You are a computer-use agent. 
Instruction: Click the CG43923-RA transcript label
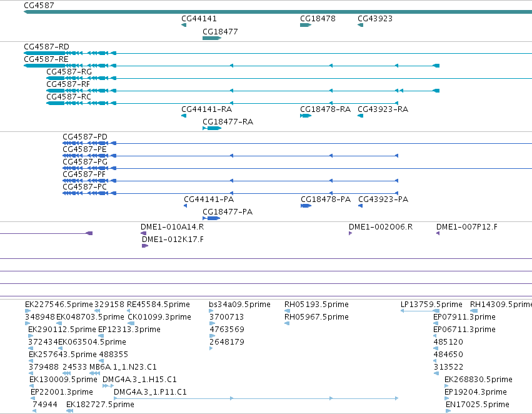(x=383, y=109)
